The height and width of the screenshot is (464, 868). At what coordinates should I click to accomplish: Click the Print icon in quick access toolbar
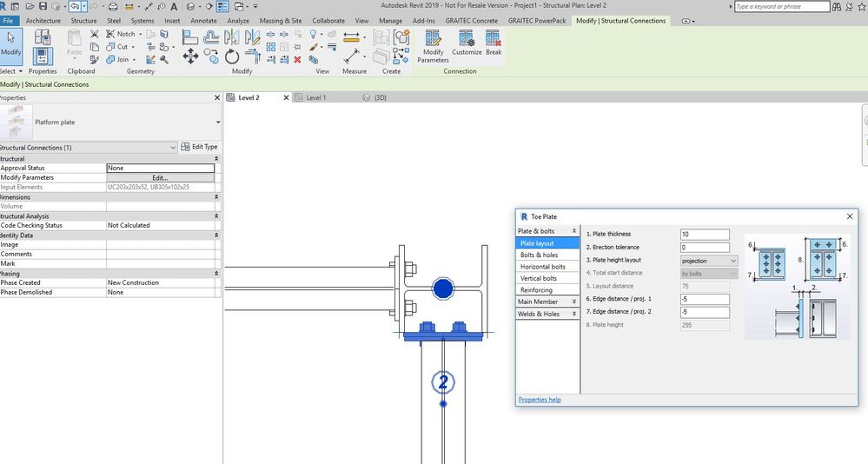tap(113, 7)
